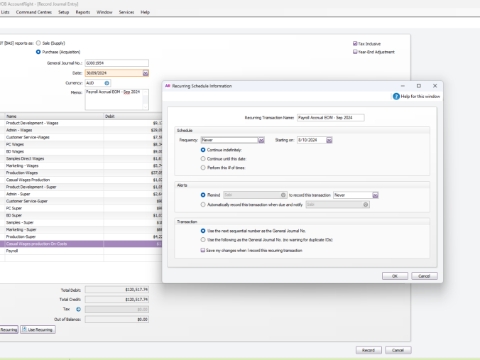
Task: Select highlighted Casual Wages production On Costs row
Action: (81, 244)
